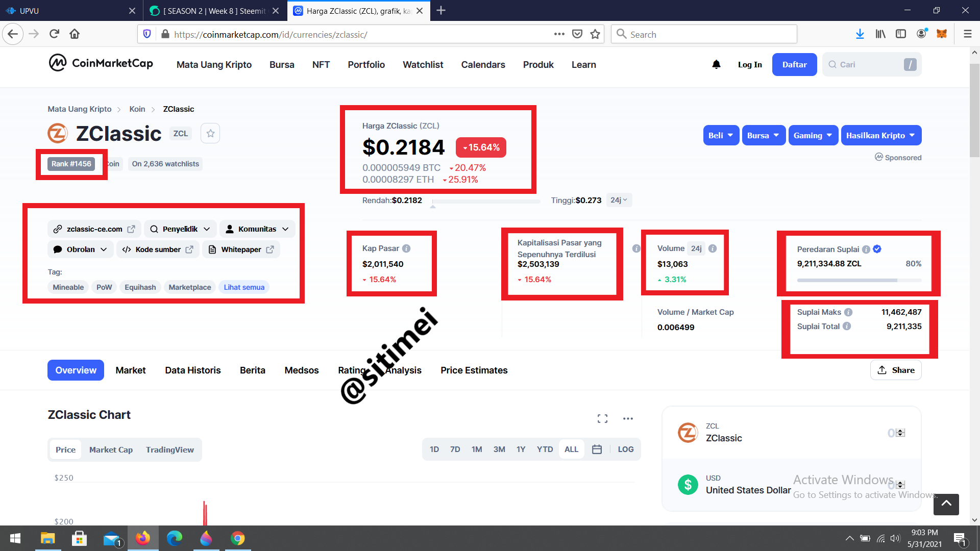
Task: Click the CoinMarketCap Cari search field
Action: [x=872, y=64]
